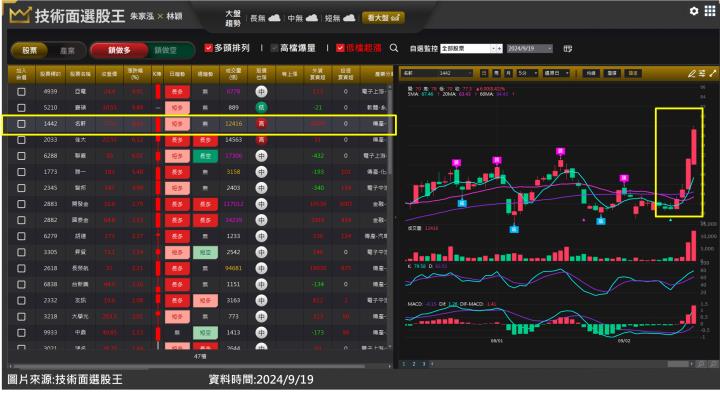Sort by 成交量 column header

click(233, 73)
